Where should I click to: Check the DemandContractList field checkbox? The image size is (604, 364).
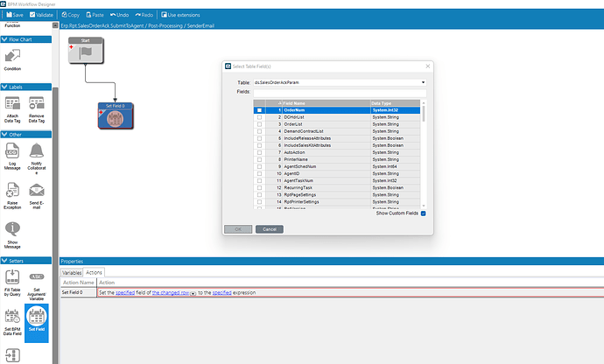click(259, 131)
